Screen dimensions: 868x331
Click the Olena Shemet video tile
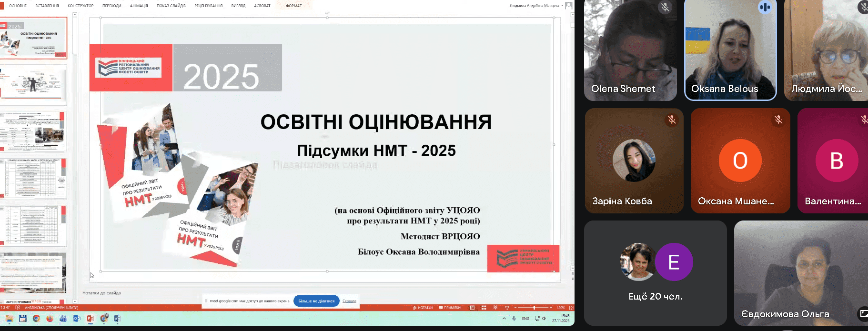tap(630, 50)
